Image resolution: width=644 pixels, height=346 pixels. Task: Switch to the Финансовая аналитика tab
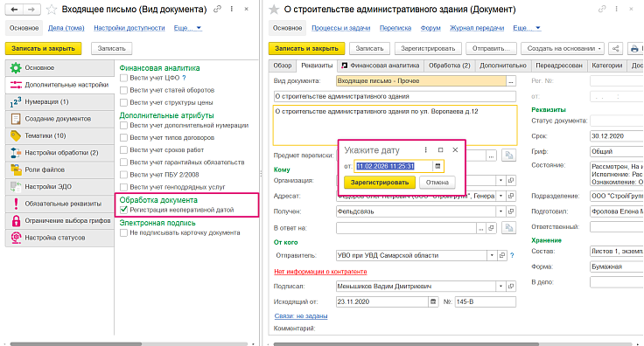381,66
